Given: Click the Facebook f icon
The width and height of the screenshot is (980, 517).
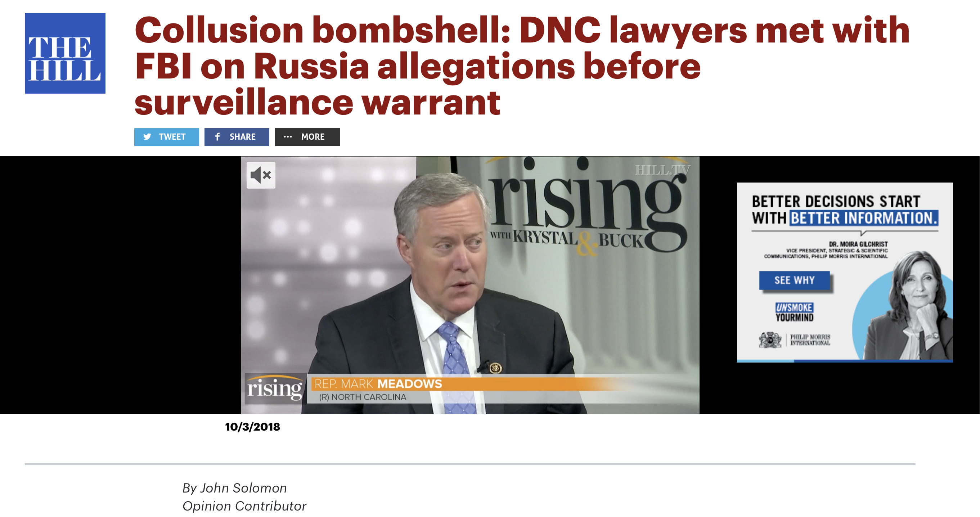Looking at the screenshot, I should click(x=217, y=137).
